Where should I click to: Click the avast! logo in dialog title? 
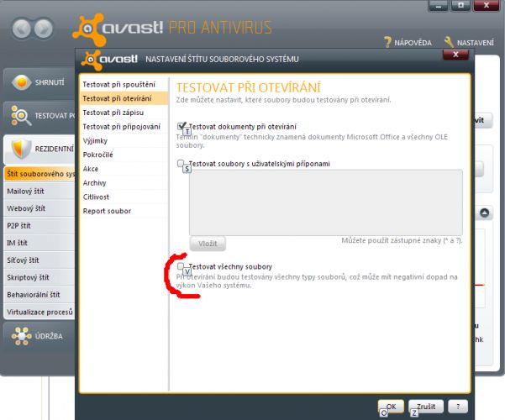tap(109, 60)
